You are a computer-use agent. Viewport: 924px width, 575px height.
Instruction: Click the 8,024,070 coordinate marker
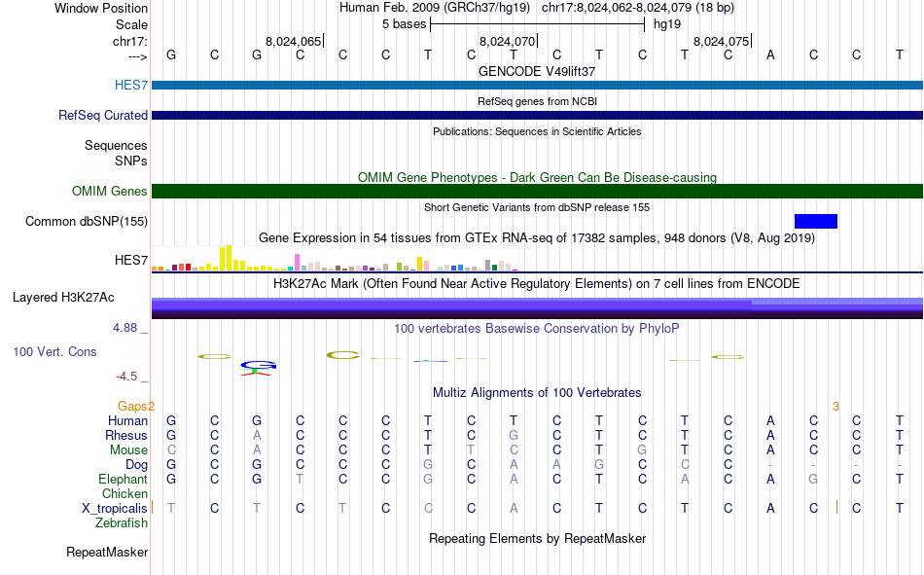(x=508, y=41)
